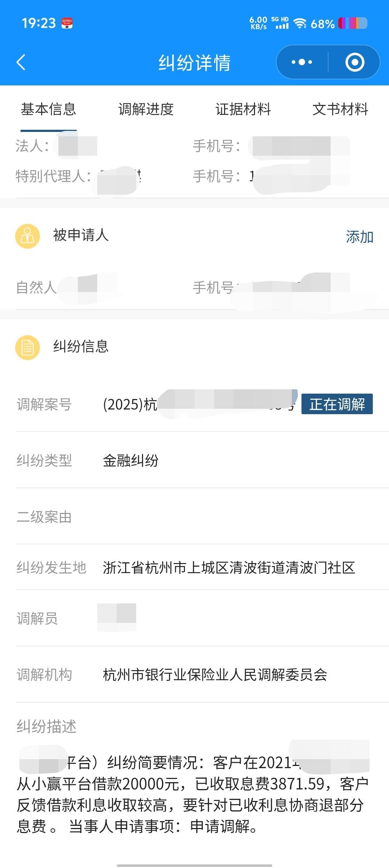Screen dimensions: 389x868
Task: Open the 证据材料 tab
Action: 243,109
